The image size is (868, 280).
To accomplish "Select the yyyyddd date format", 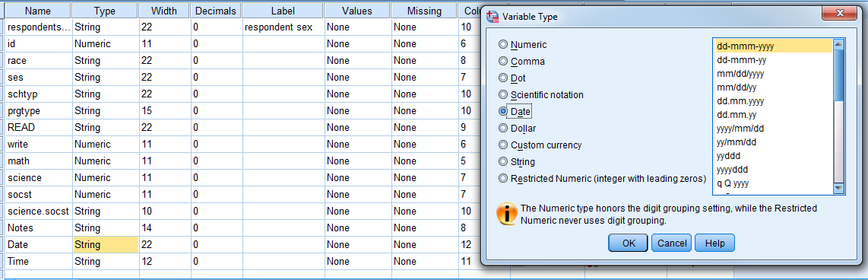I will [774, 170].
